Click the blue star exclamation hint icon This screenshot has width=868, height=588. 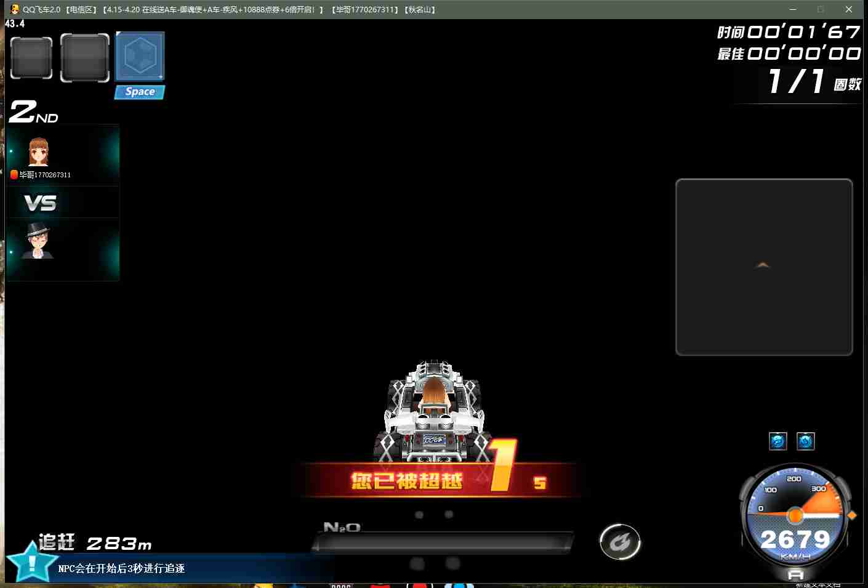(x=31, y=562)
